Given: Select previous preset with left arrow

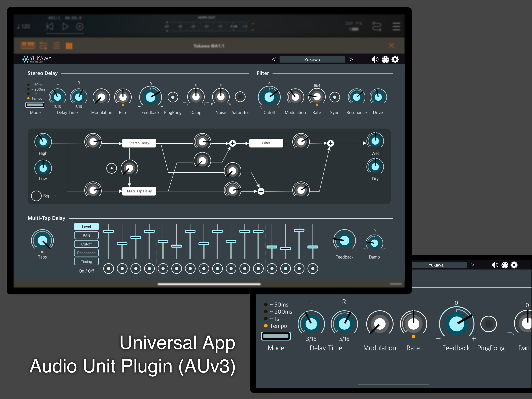Looking at the screenshot, I should [274, 59].
